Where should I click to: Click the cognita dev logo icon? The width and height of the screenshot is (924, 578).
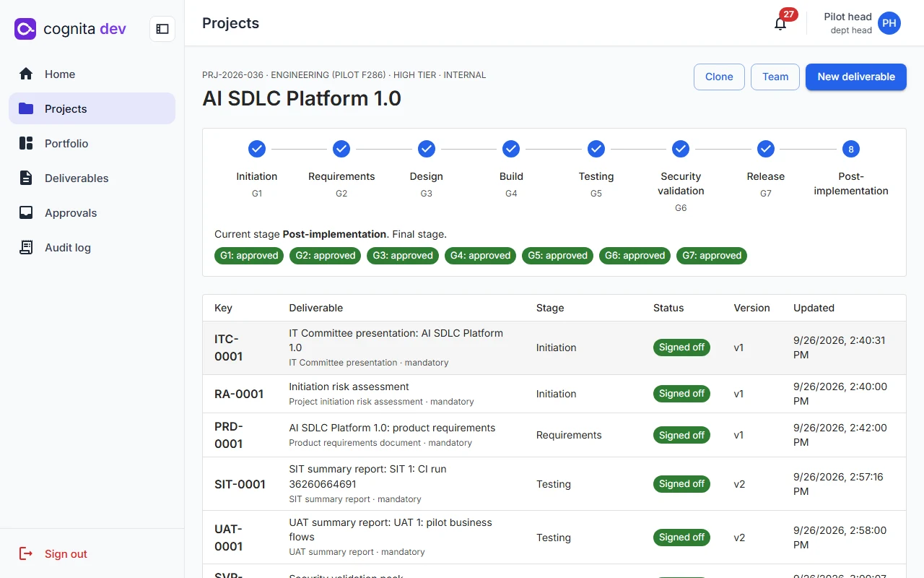point(25,29)
